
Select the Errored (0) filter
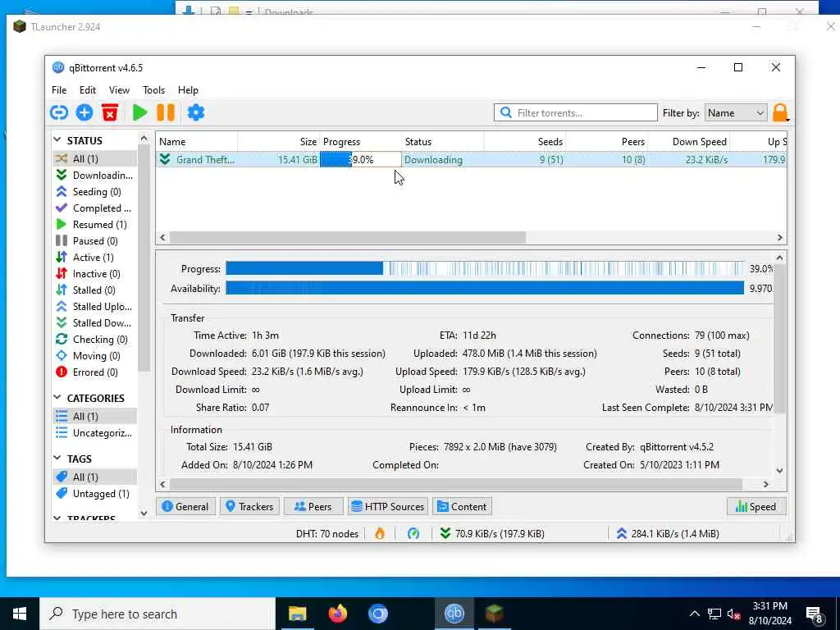95,372
